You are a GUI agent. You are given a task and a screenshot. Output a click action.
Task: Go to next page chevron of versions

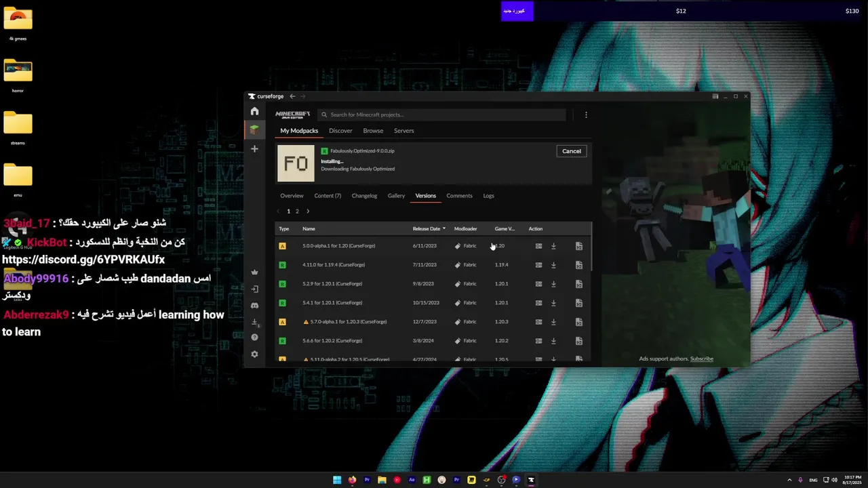tap(308, 211)
